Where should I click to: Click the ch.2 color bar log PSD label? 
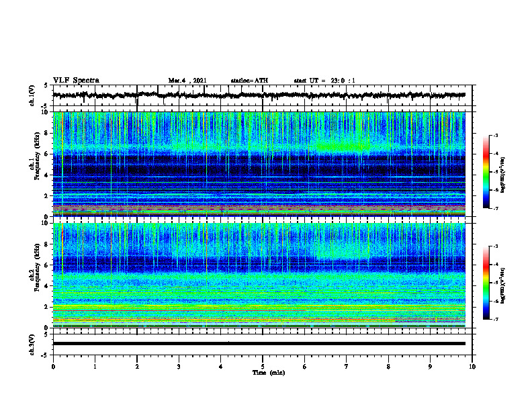coord(503,285)
